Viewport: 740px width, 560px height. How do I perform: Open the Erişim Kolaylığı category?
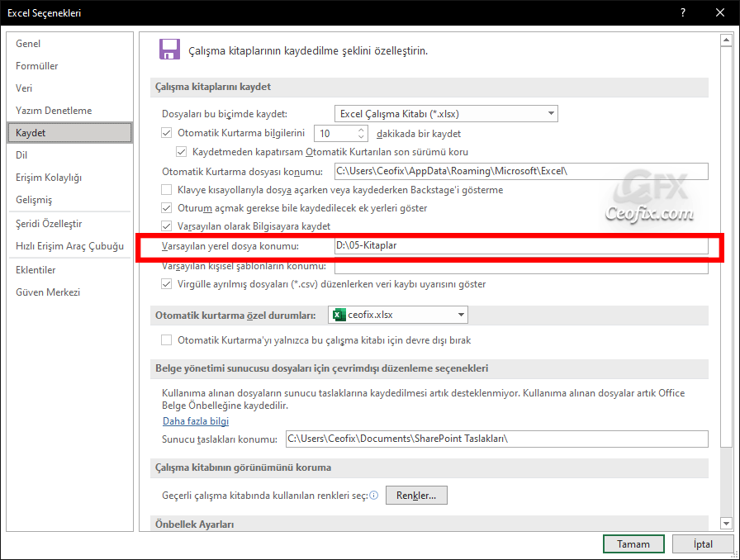[x=70, y=178]
